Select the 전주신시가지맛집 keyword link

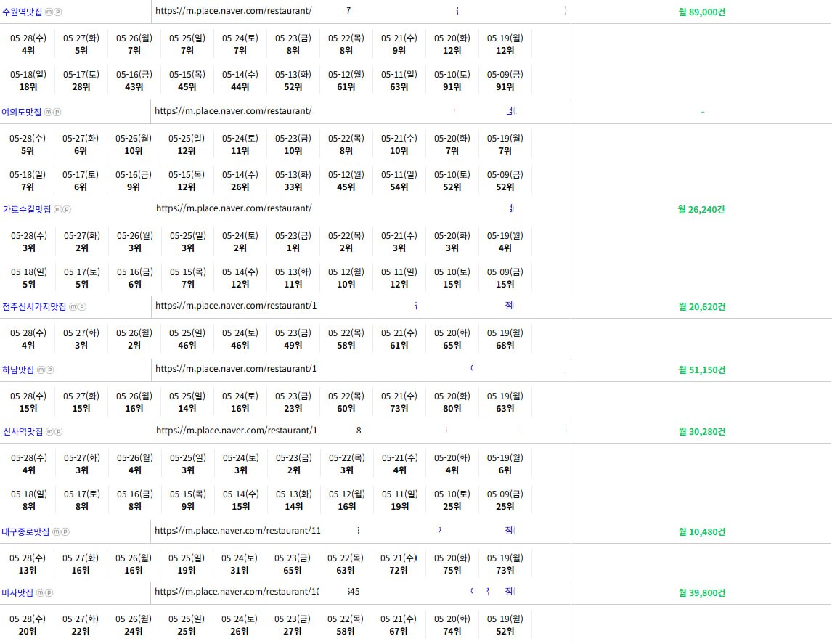click(x=34, y=307)
